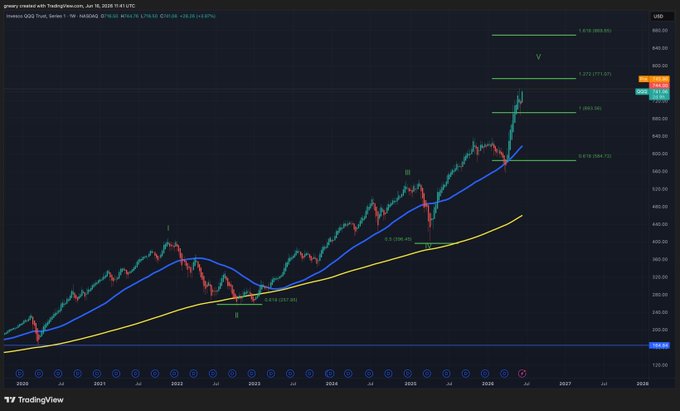Click the wave II label
The height and width of the screenshot is (411, 680).
click(236, 315)
